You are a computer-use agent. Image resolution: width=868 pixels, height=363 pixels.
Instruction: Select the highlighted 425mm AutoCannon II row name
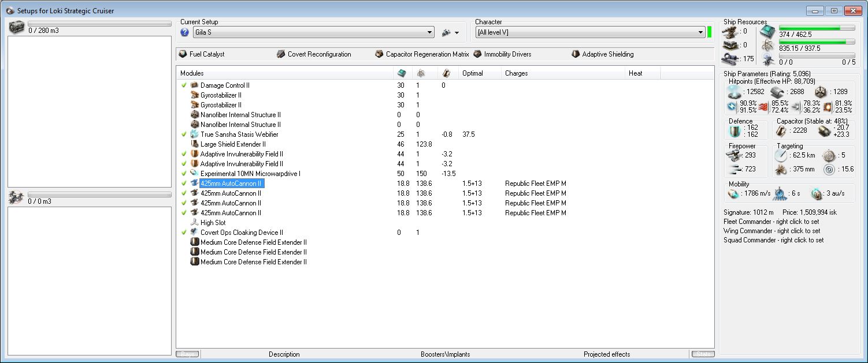click(x=231, y=184)
